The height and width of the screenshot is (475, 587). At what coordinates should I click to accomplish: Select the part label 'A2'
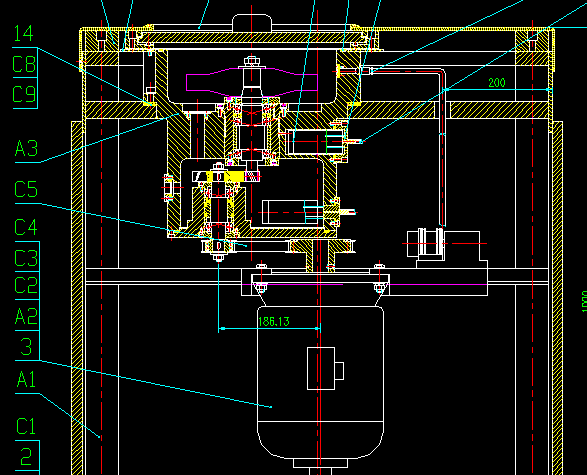point(26,316)
